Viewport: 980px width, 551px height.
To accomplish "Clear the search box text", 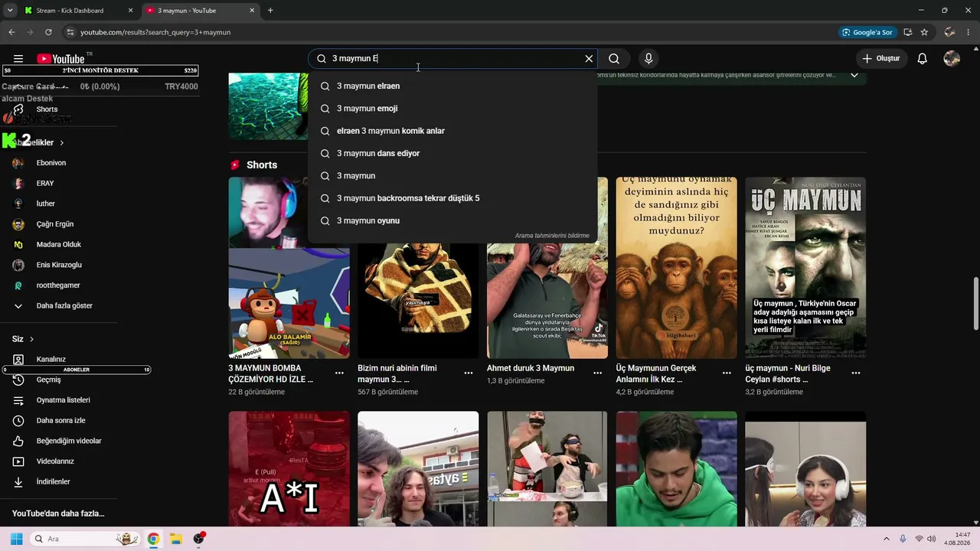I will (x=589, y=59).
